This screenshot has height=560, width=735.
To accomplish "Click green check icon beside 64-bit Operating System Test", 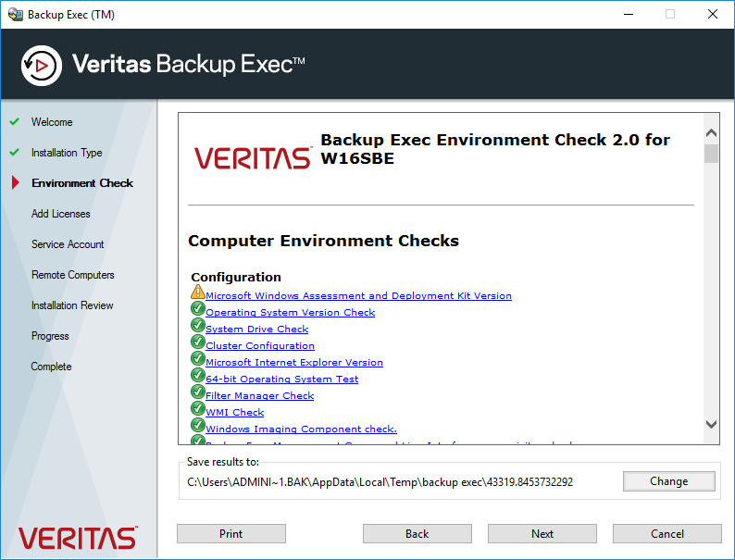I will pos(198,375).
